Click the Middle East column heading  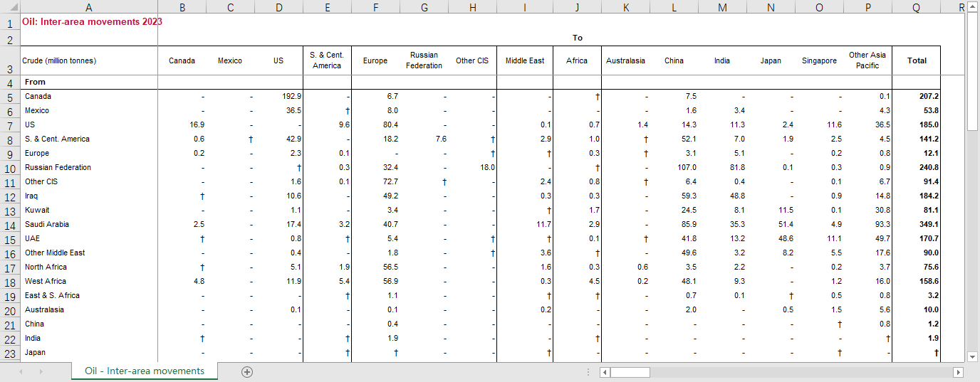[x=525, y=60]
